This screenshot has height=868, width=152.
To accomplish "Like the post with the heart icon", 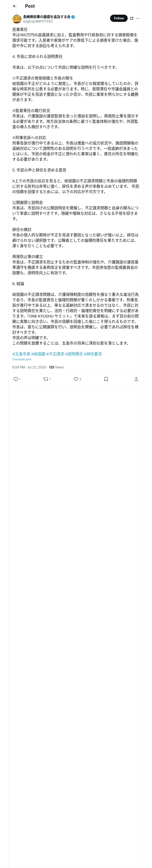I will tap(76, 379).
